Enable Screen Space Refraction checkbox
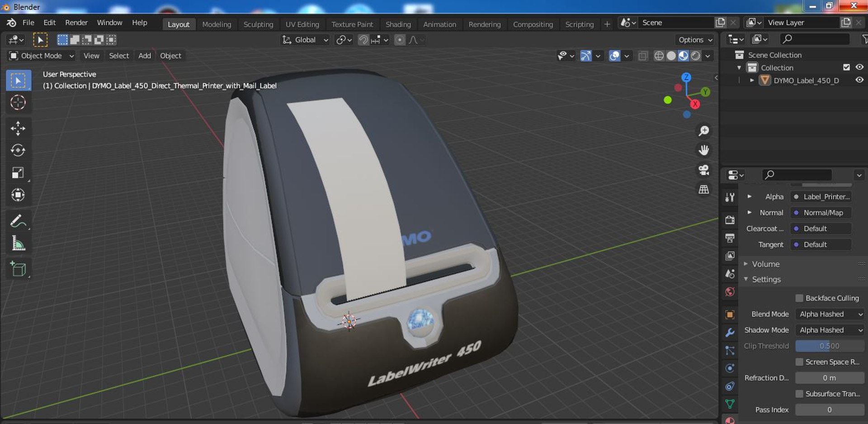This screenshot has width=868, height=424. click(799, 362)
